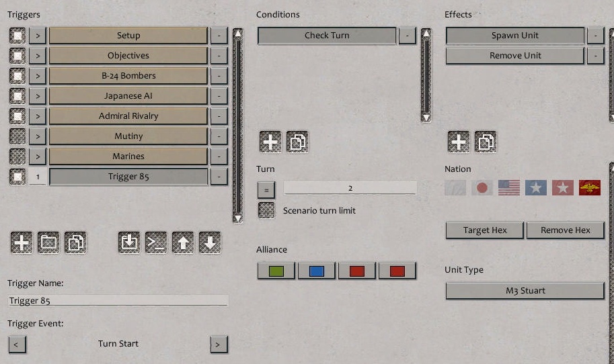614x364 pixels.
Task: Toggle the Setup trigger checkbox
Action: pyautogui.click(x=17, y=36)
